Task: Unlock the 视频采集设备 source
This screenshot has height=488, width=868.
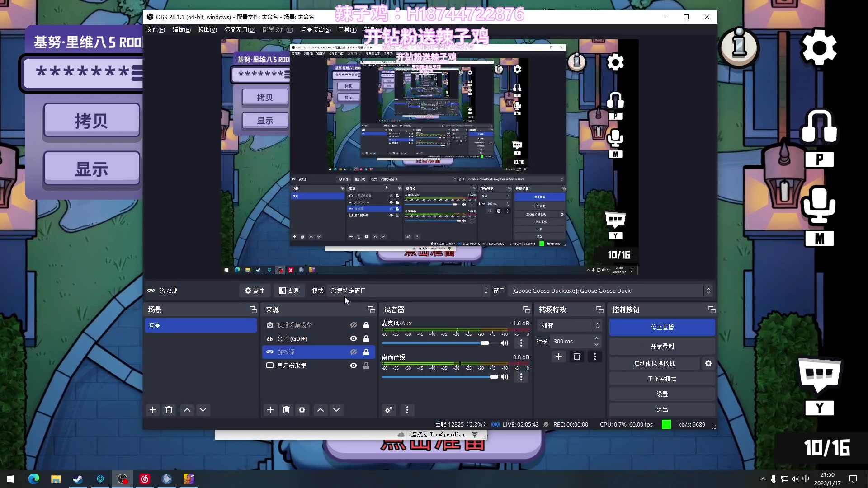Action: point(366,325)
